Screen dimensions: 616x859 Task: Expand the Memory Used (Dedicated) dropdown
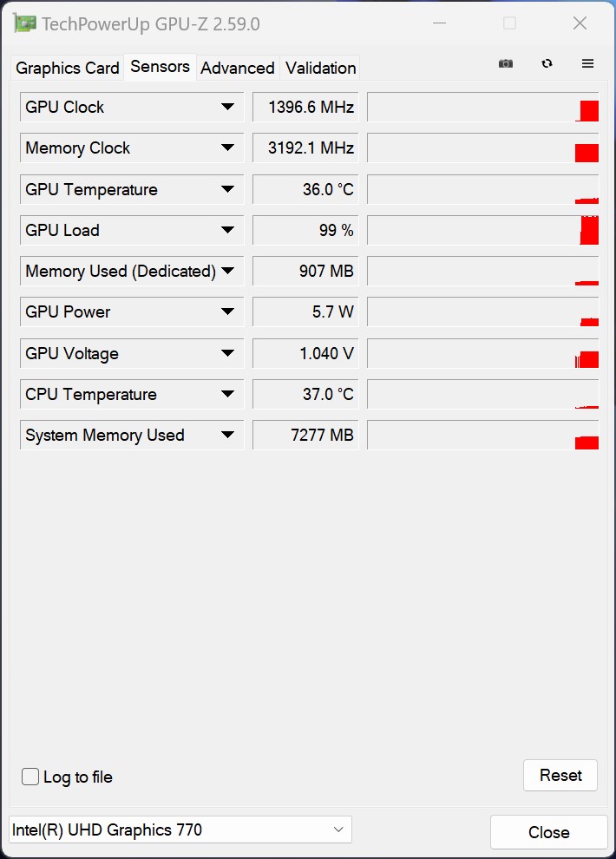[x=227, y=271]
